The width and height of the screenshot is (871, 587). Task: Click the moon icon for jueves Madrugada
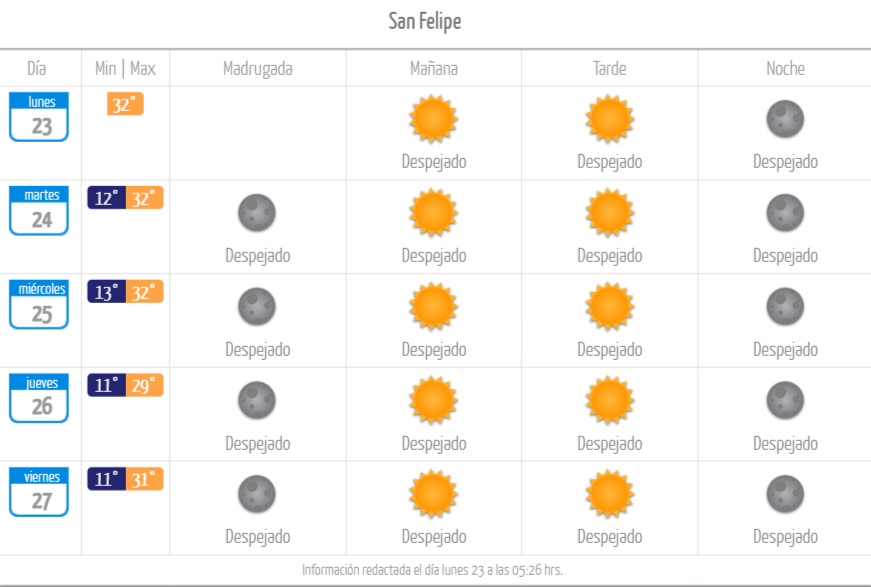click(257, 400)
